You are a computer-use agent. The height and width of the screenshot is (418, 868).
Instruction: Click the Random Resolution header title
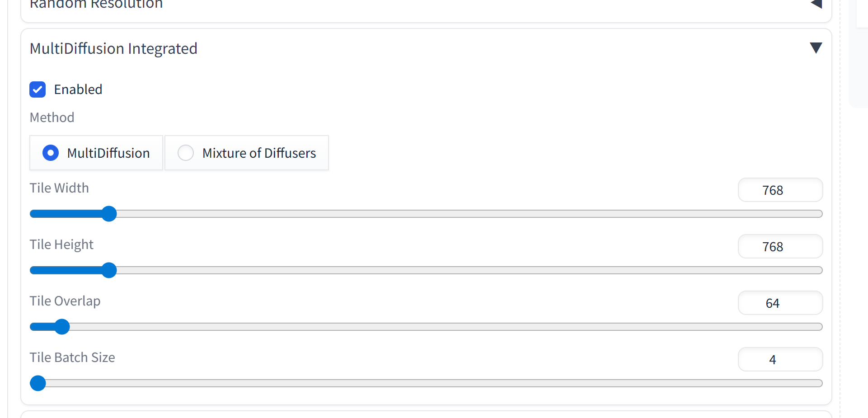(96, 5)
